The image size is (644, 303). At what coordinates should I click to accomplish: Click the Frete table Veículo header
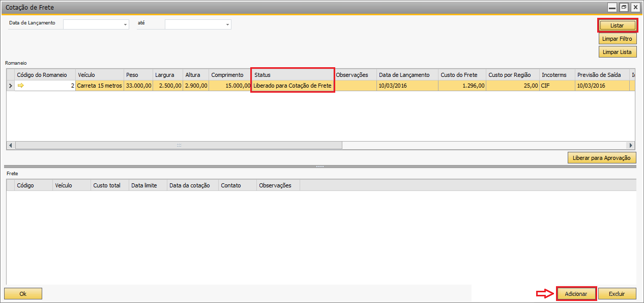[72, 185]
